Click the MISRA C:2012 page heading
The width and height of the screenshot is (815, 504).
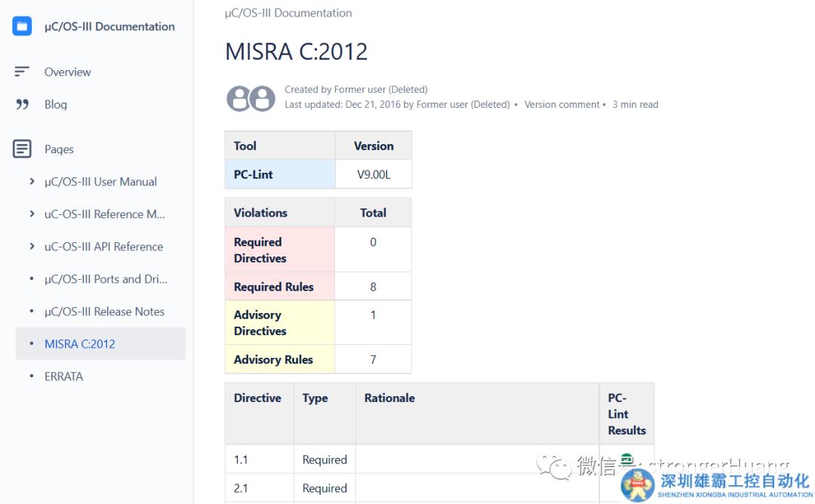click(296, 51)
